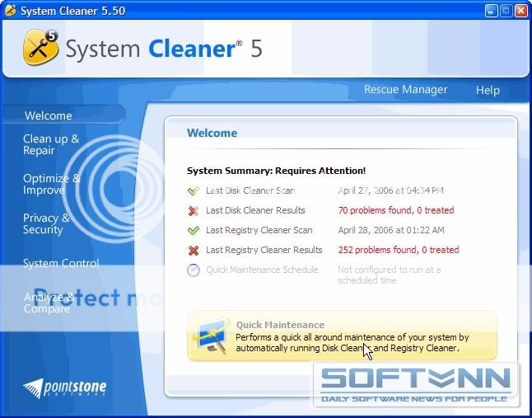Click green checkmark beside Last Disk Cleaner Scan
This screenshot has width=532, height=418.
click(x=194, y=190)
